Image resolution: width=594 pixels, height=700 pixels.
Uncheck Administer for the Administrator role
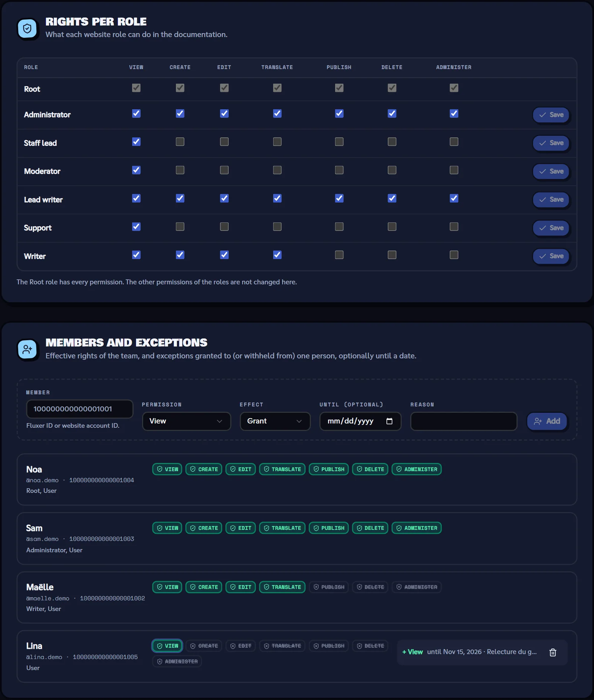click(x=454, y=114)
